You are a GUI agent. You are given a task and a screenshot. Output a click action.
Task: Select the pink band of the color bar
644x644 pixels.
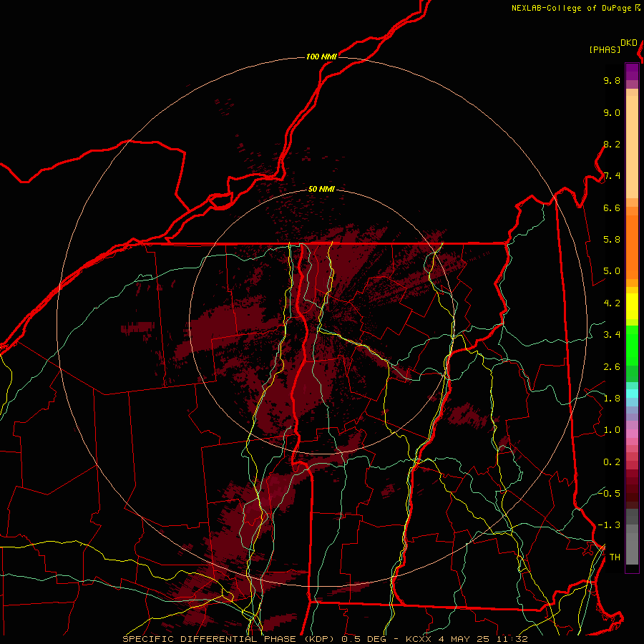(x=632, y=434)
